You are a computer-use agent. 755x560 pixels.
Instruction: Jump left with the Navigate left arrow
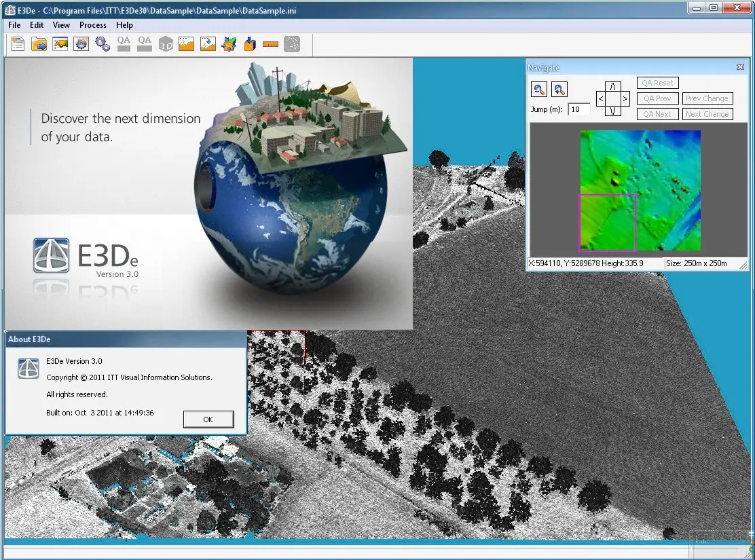pos(600,98)
